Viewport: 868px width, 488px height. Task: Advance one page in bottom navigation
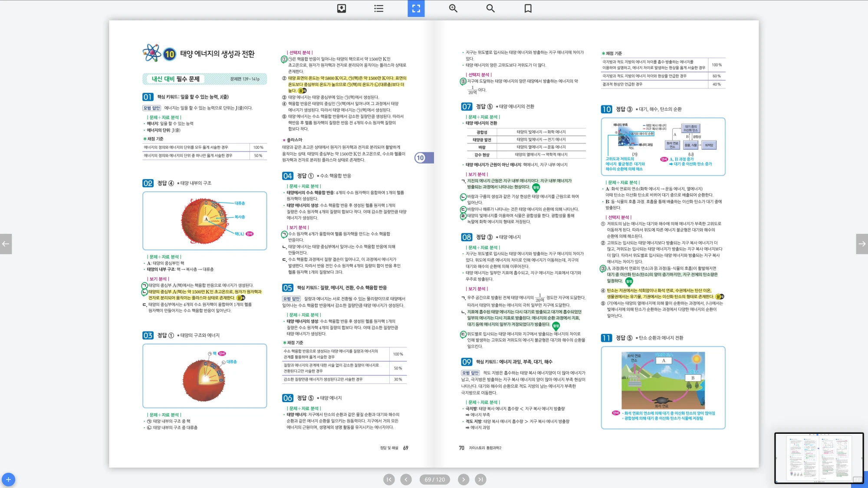pyautogui.click(x=464, y=479)
